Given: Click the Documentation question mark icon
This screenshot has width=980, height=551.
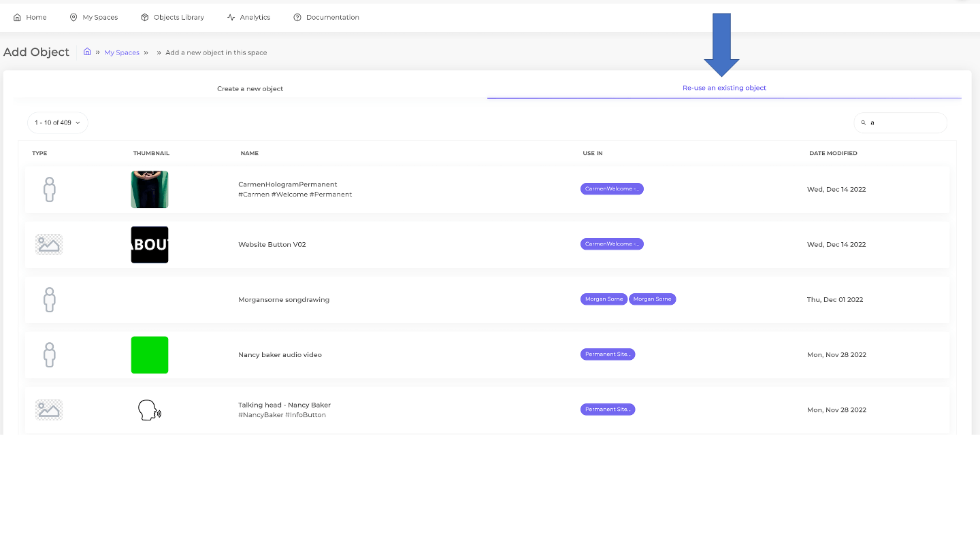Looking at the screenshot, I should (297, 18).
